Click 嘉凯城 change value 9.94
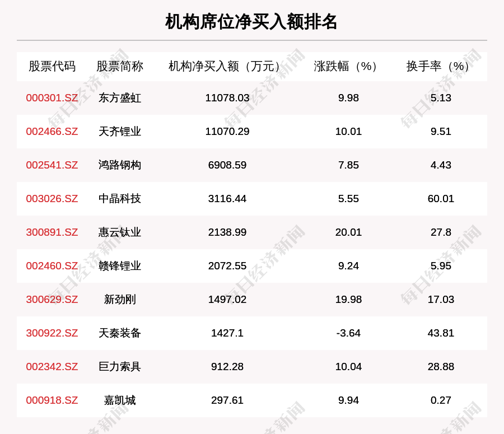504x434 pixels. [x=348, y=400]
